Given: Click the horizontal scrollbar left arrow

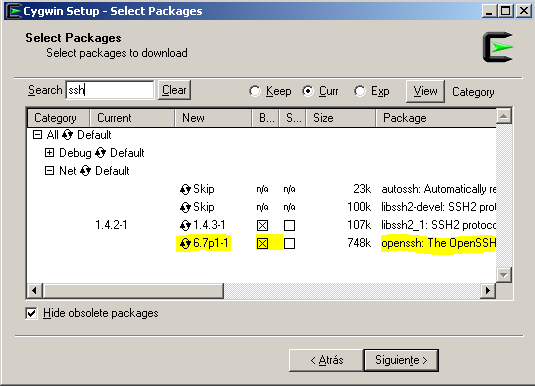Looking at the screenshot, I should pyautogui.click(x=34, y=290).
